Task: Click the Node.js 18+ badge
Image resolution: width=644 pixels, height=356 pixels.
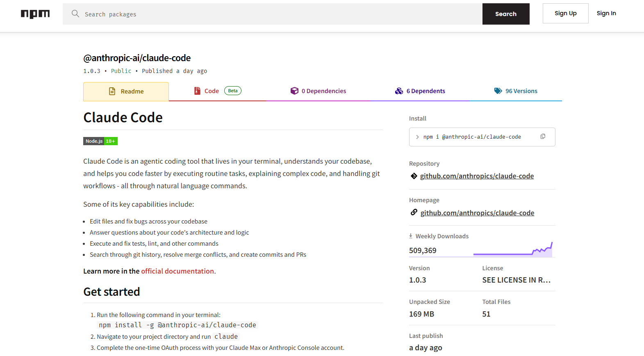Action: point(100,141)
